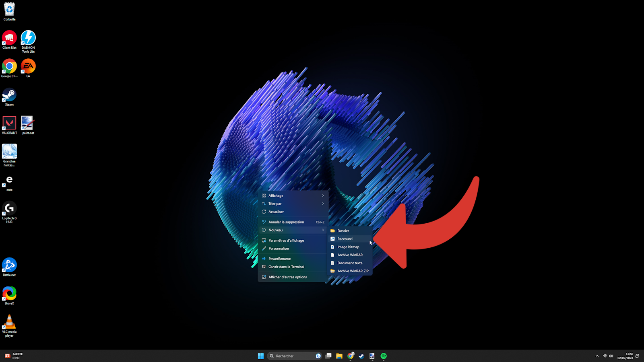Open Paramètres d'affichage from context menu
Viewport: 644px width, 362px height.
(286, 241)
